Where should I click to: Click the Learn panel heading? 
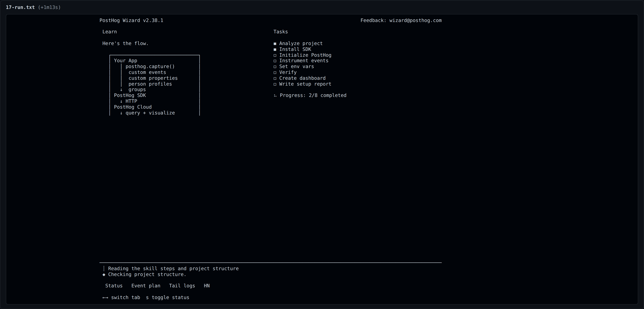[x=110, y=32]
